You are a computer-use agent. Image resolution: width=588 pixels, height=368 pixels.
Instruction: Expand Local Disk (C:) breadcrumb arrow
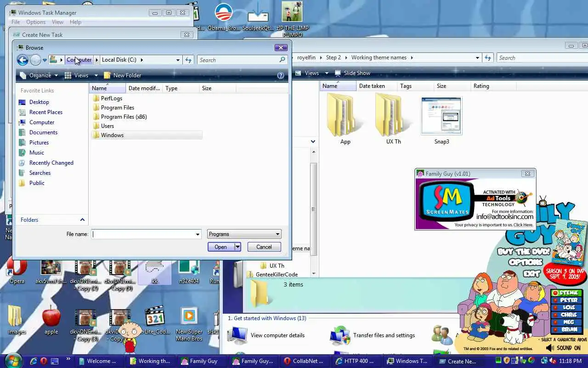tap(141, 60)
